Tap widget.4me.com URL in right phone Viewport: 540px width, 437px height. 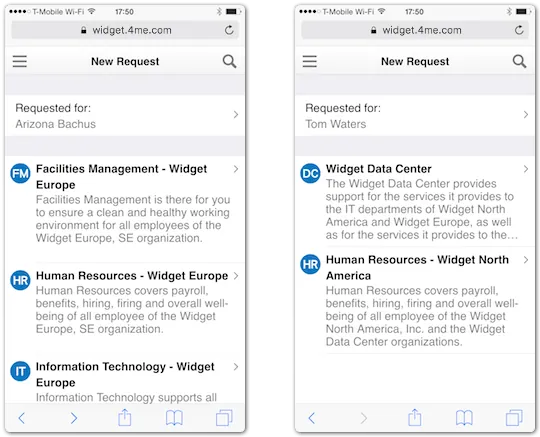tap(422, 30)
